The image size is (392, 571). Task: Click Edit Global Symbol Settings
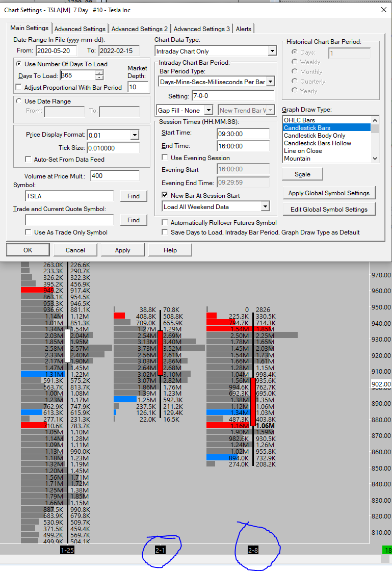pyautogui.click(x=329, y=210)
